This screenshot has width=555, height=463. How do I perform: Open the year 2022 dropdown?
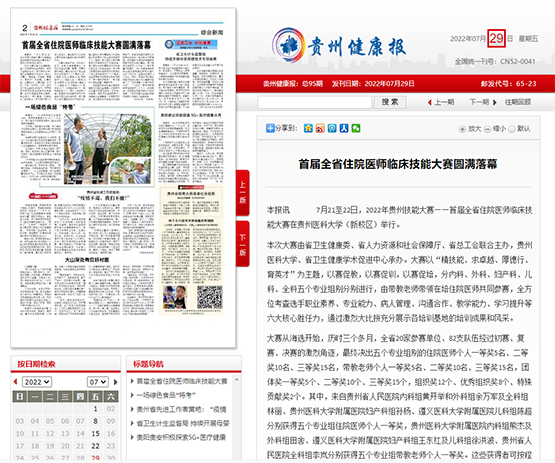(37, 382)
